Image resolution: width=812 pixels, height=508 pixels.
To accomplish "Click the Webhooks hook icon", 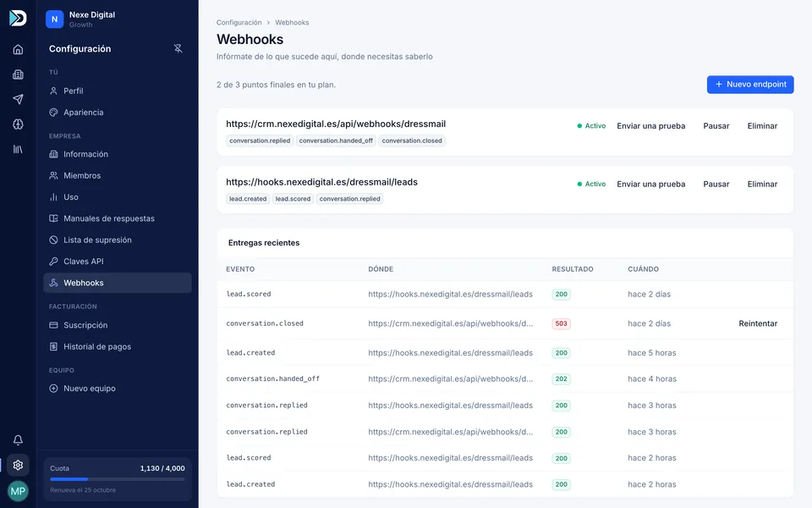I will [x=53, y=283].
